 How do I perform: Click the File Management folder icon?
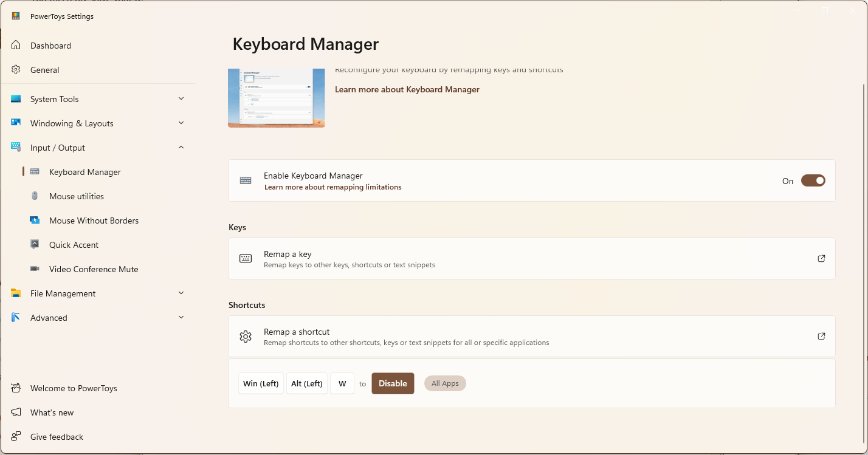coord(16,293)
